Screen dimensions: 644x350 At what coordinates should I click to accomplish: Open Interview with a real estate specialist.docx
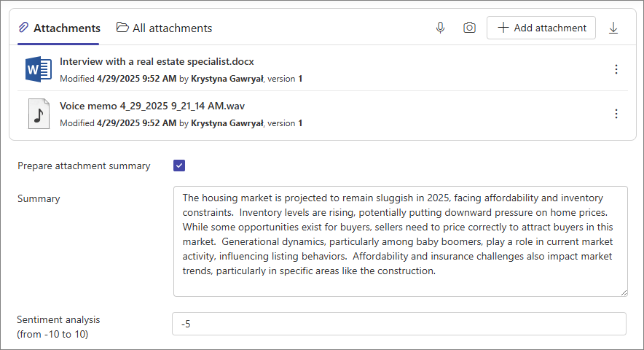coord(157,61)
